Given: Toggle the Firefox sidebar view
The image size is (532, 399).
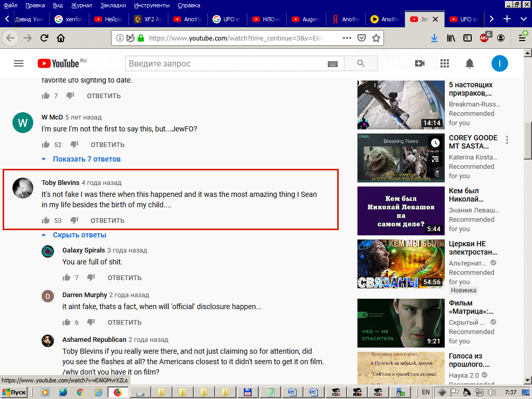Looking at the screenshot, I should pos(468,38).
